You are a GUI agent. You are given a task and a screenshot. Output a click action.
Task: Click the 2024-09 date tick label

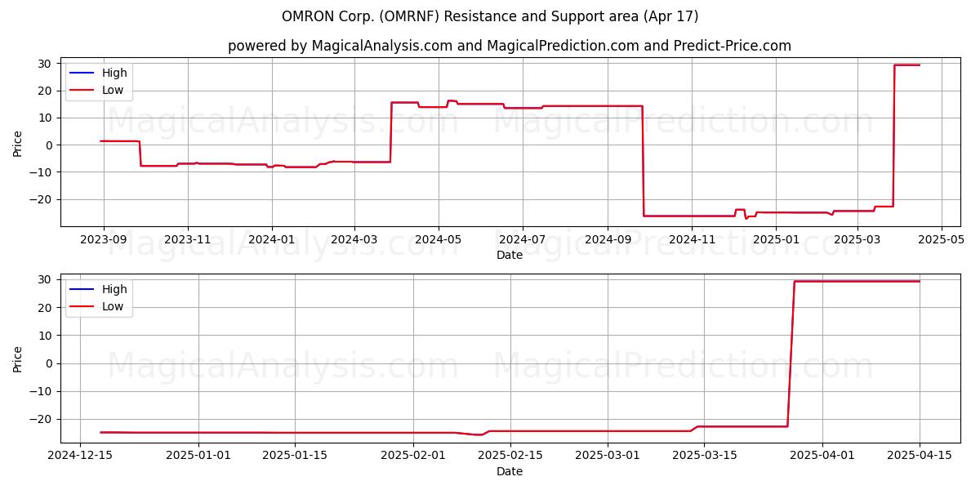click(x=608, y=239)
